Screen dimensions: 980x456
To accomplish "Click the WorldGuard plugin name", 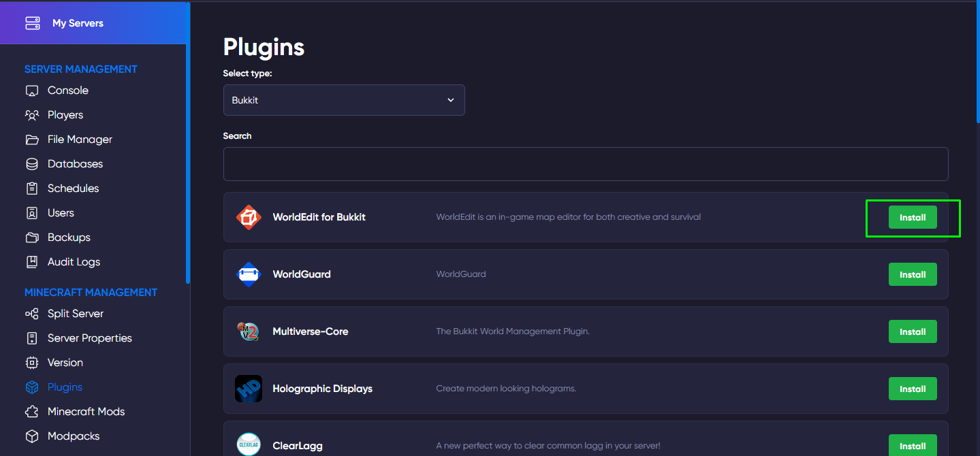I will [302, 274].
